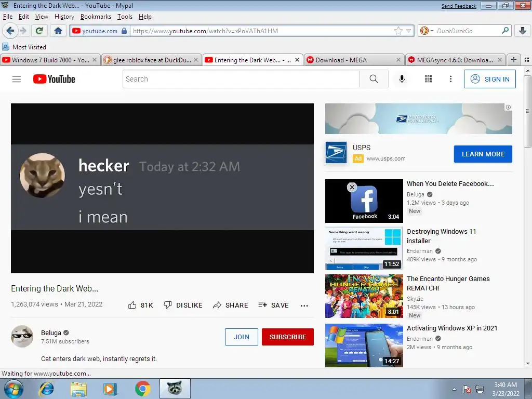
Task: Open the Help menu
Action: coord(145,17)
